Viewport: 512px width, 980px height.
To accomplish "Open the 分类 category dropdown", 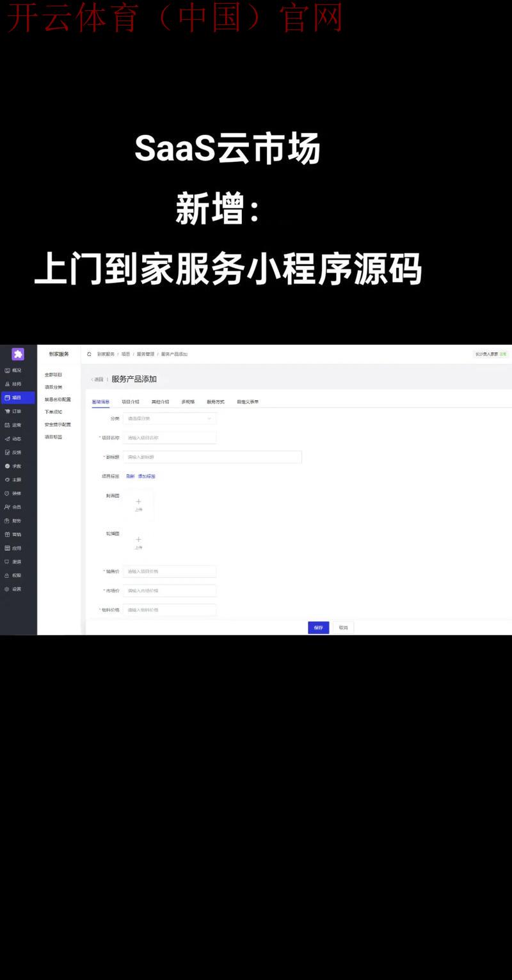I will 169,418.
